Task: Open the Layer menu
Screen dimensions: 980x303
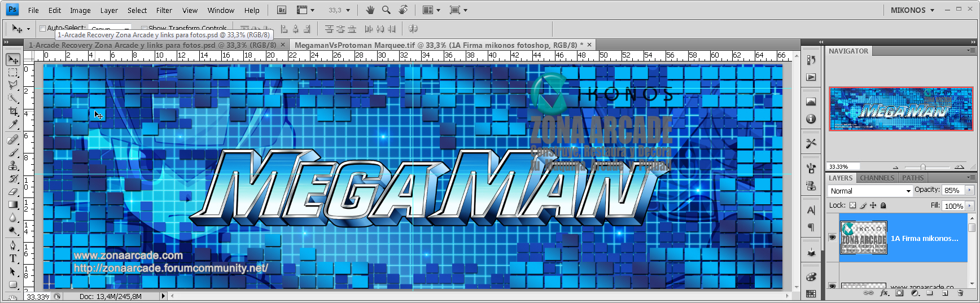Action: tap(109, 10)
